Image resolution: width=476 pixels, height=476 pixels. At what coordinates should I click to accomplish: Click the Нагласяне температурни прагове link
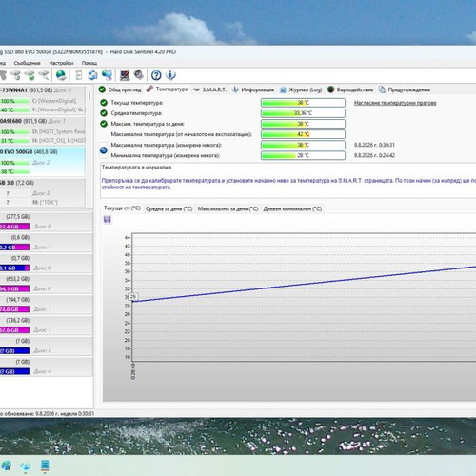[395, 103]
